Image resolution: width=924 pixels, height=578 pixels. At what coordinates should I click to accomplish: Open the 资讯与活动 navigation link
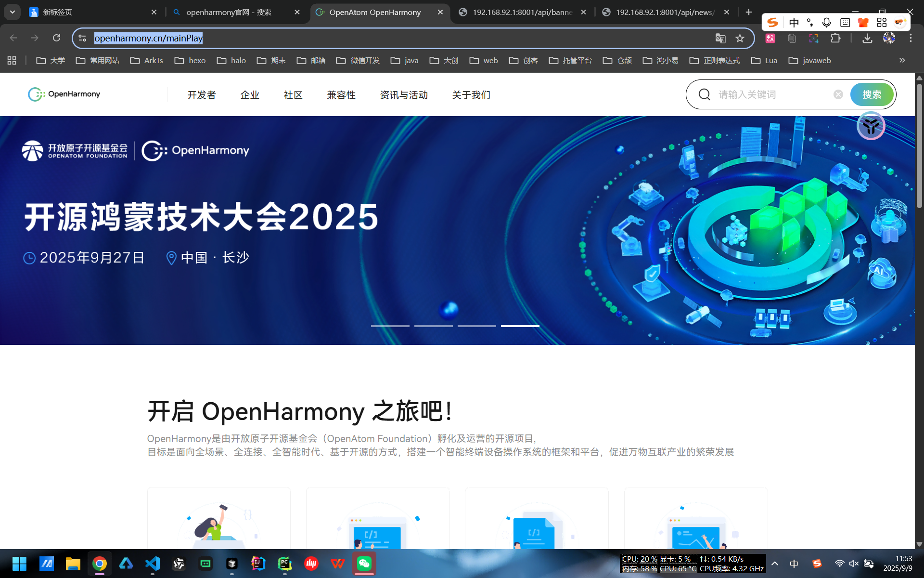click(x=403, y=95)
